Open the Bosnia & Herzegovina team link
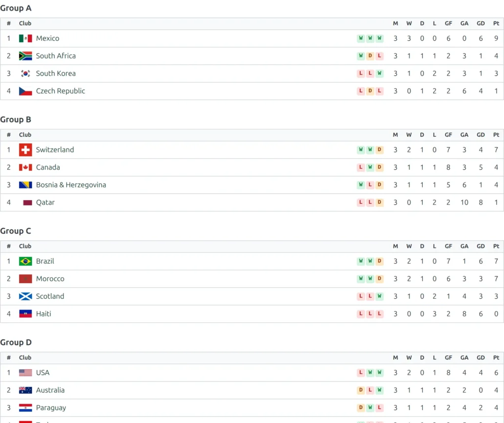 pos(71,185)
